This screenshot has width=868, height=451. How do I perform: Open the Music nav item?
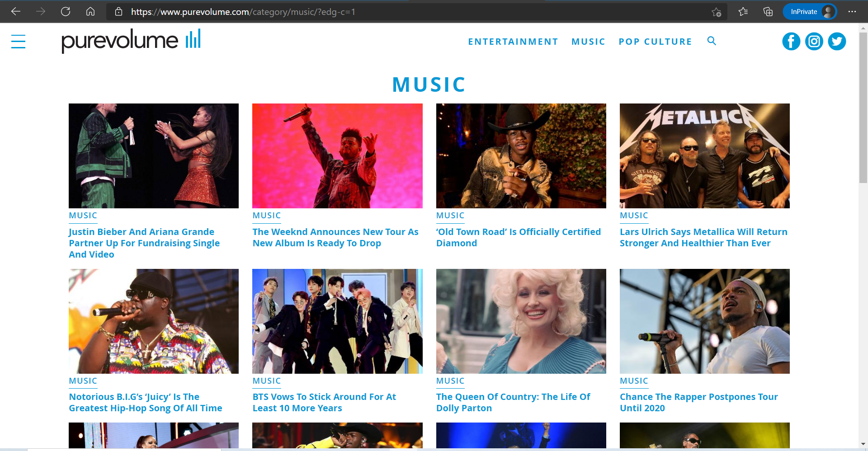(588, 42)
